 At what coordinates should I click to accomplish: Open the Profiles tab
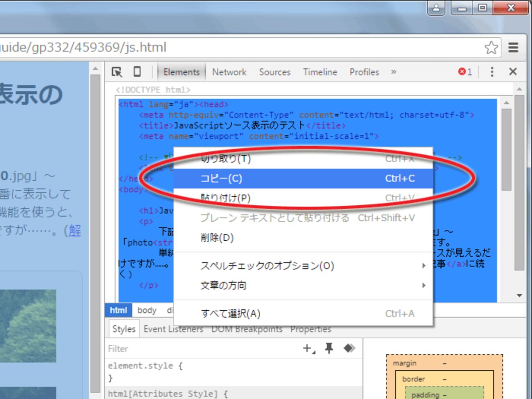(x=364, y=72)
